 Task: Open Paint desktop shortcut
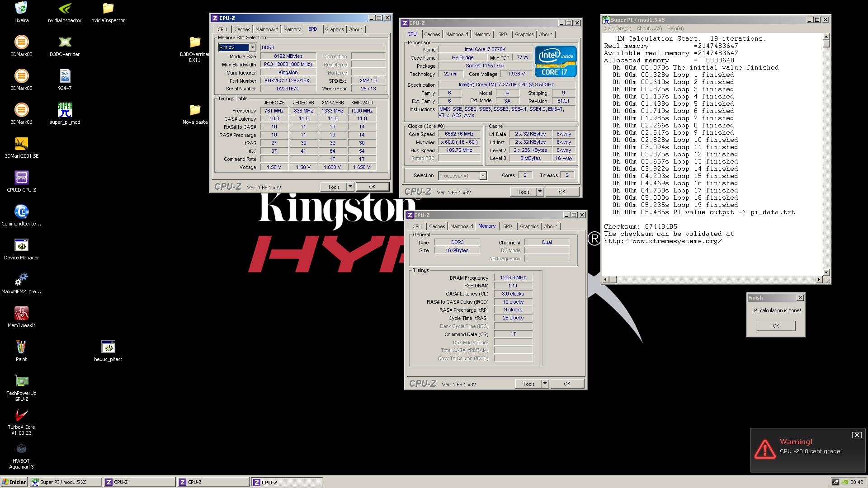pos(21,351)
